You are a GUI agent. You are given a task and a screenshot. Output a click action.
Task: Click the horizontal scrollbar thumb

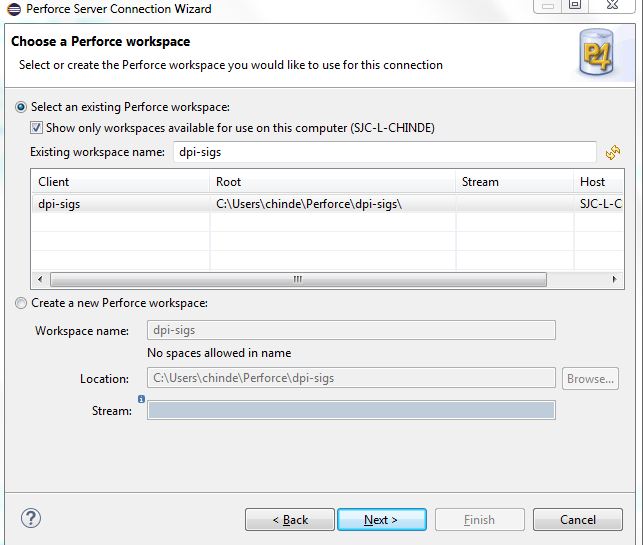[x=298, y=279]
